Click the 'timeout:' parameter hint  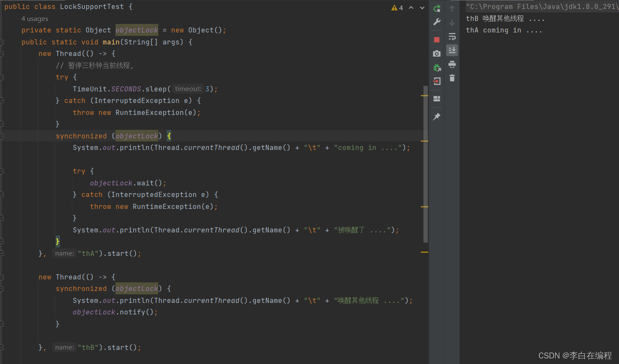point(188,89)
